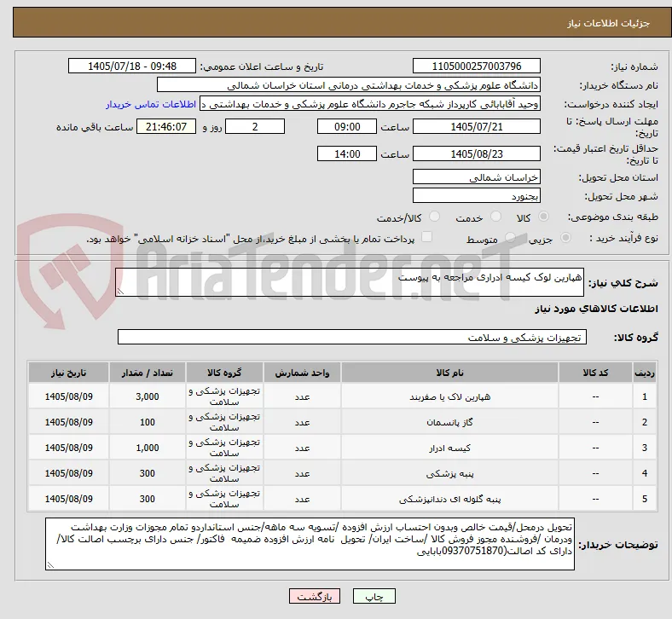Viewport: 672px width, 619px height.
Task: Choose the متوسط purchase type radio
Action: [x=510, y=238]
